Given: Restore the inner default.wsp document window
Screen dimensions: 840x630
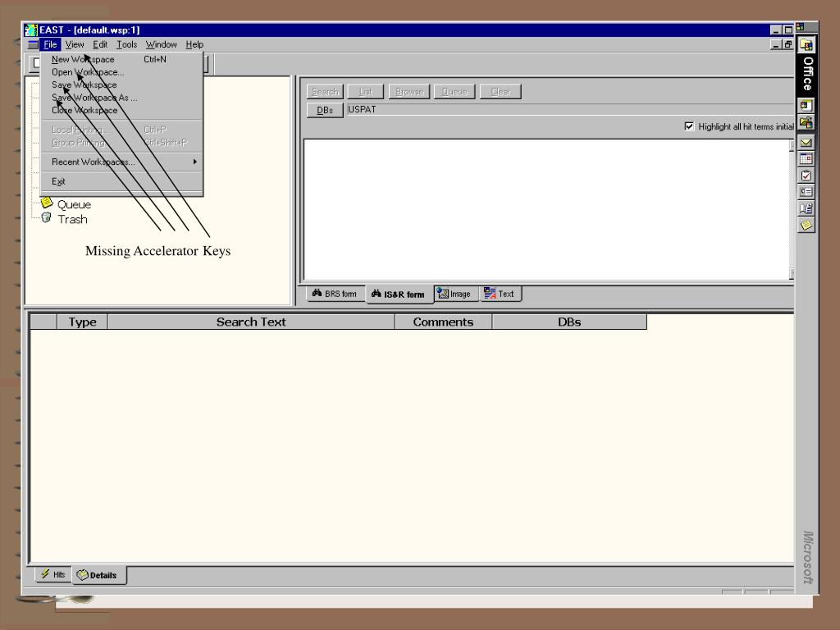Looking at the screenshot, I should 787,45.
